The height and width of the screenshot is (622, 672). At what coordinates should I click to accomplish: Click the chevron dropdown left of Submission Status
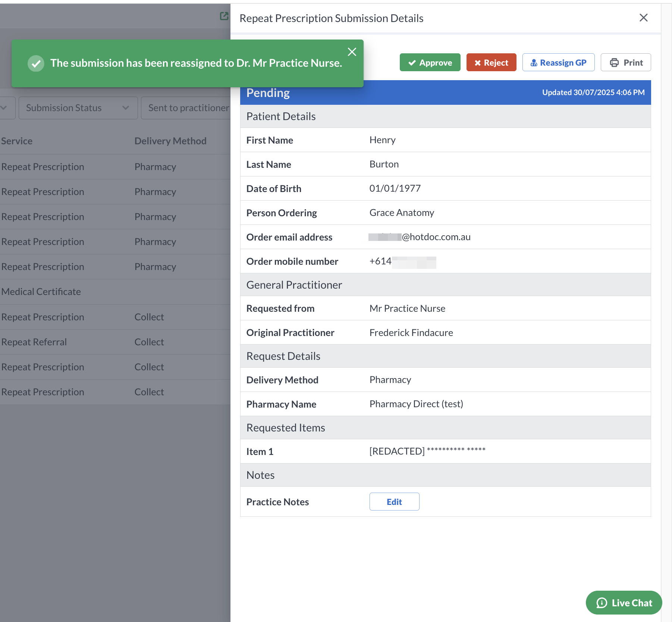(x=4, y=108)
